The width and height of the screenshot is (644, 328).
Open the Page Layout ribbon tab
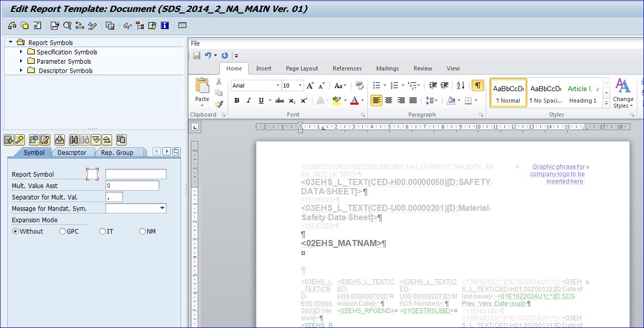click(x=302, y=68)
